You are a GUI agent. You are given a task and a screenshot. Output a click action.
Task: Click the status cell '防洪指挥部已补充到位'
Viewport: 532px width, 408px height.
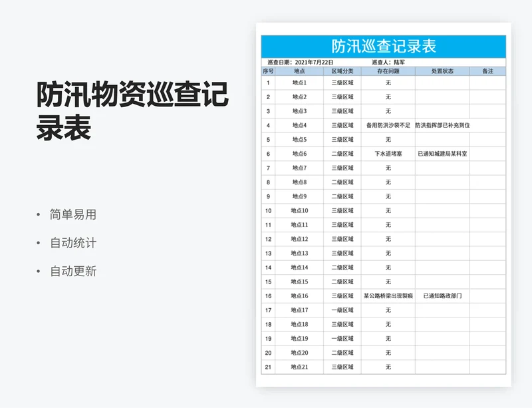coord(442,125)
